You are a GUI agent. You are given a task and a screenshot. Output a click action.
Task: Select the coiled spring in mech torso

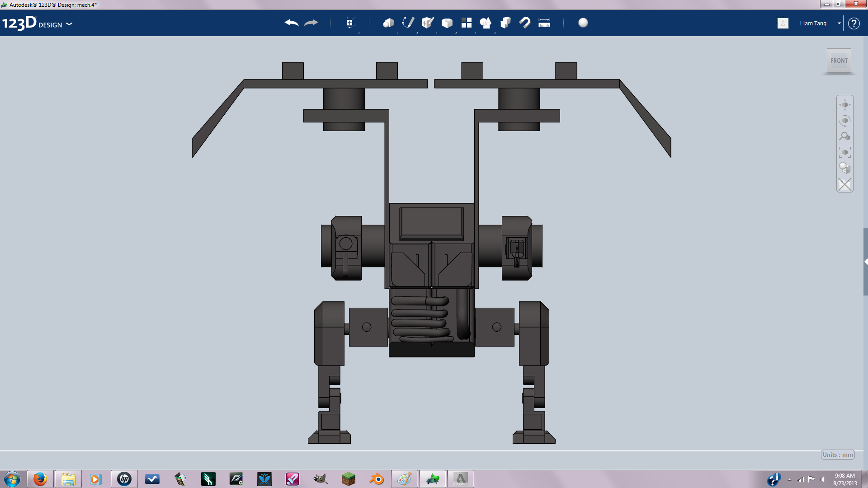[x=421, y=319]
